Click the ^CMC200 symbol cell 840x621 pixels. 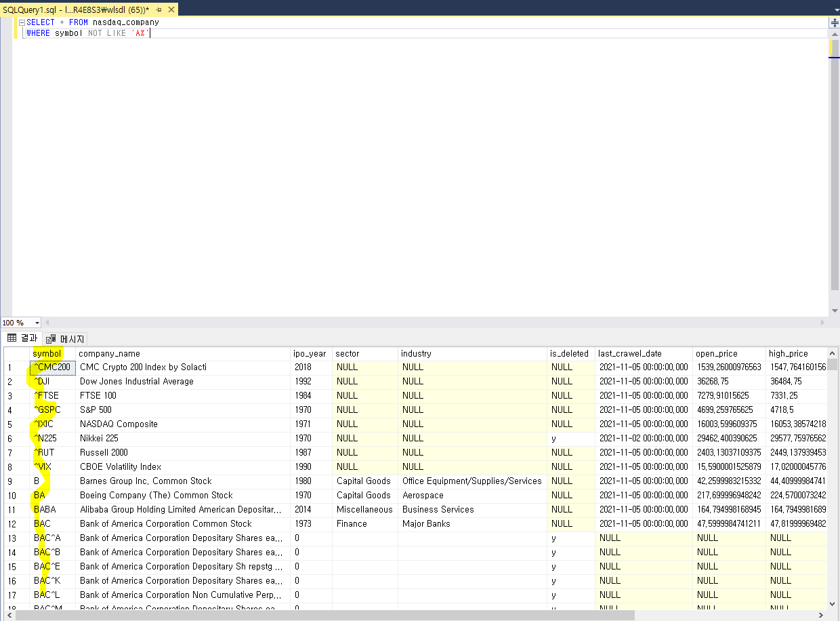pos(53,367)
